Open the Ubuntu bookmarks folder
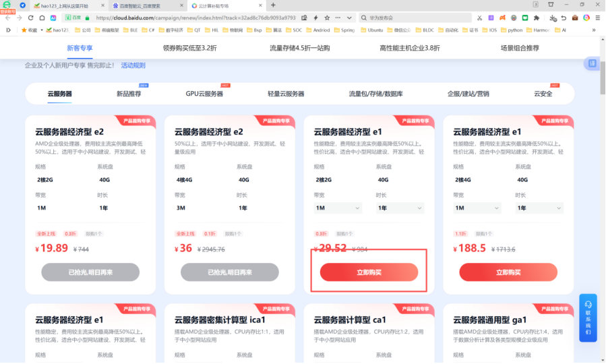606x364 pixels. [372, 30]
